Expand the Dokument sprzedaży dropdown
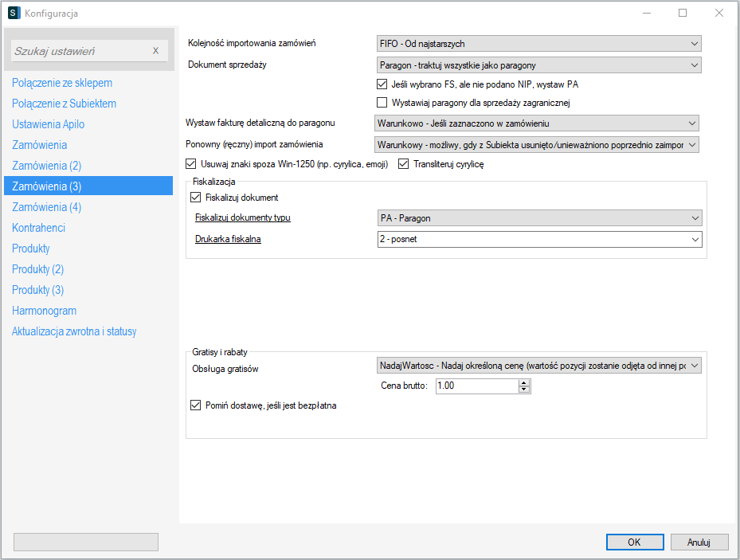This screenshot has height=560, width=740. pos(538,65)
